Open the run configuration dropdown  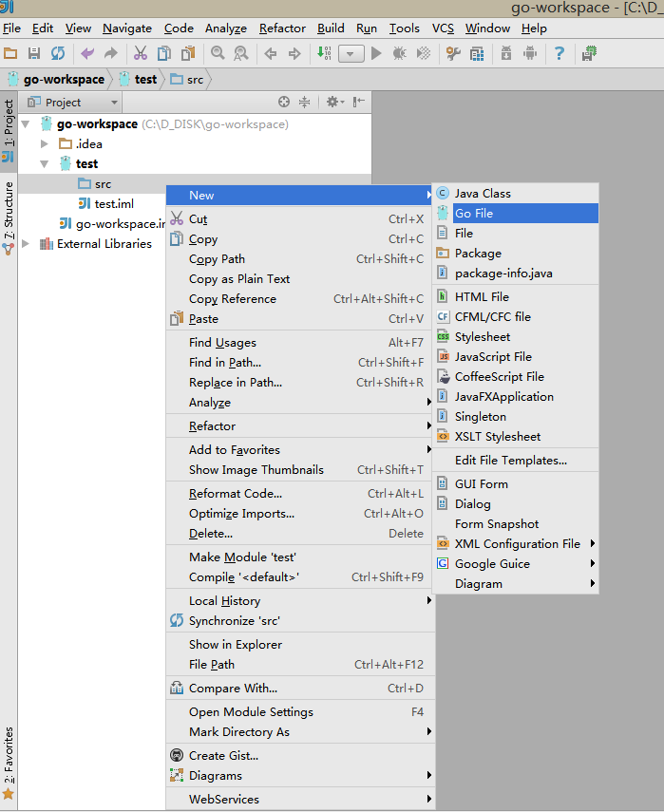click(351, 53)
